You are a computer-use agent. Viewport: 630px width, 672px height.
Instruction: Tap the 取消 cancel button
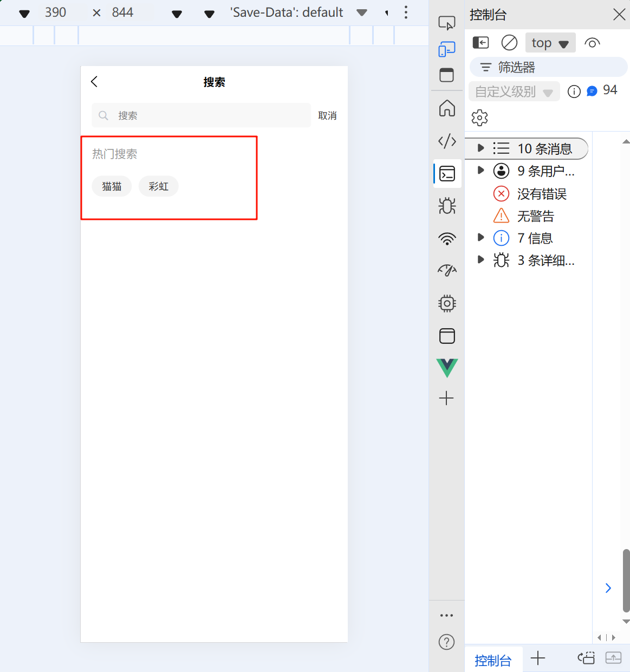coord(327,115)
